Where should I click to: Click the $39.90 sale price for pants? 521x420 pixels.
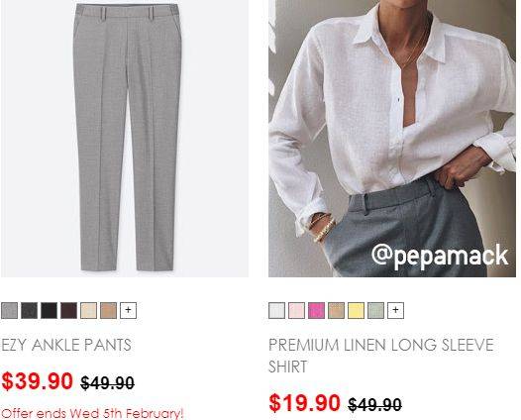(x=37, y=381)
